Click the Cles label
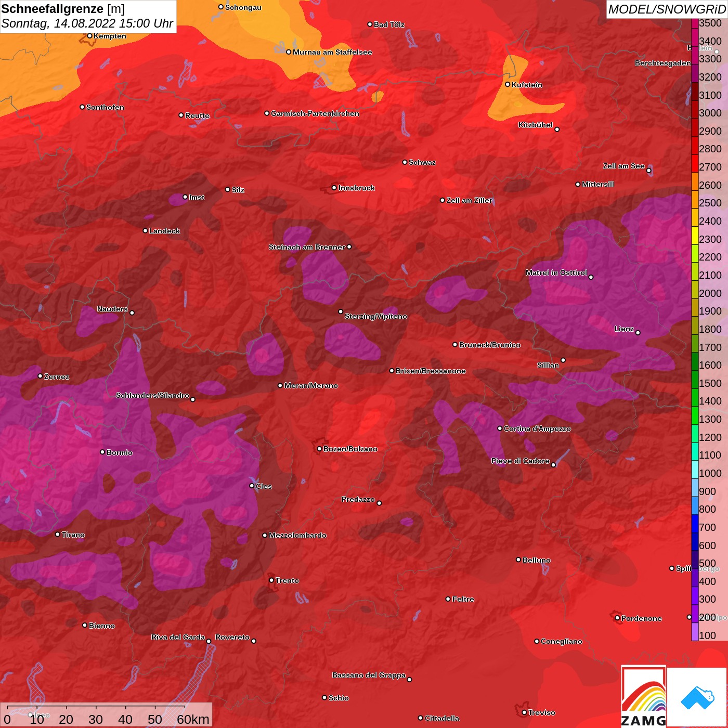Screen dimensions: 728x728 pyautogui.click(x=264, y=486)
